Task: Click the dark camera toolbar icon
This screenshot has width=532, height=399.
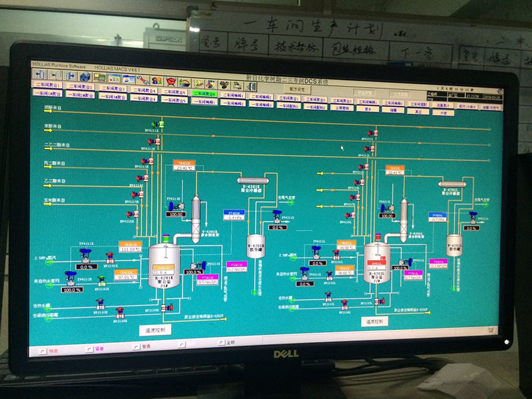Action: point(224,84)
